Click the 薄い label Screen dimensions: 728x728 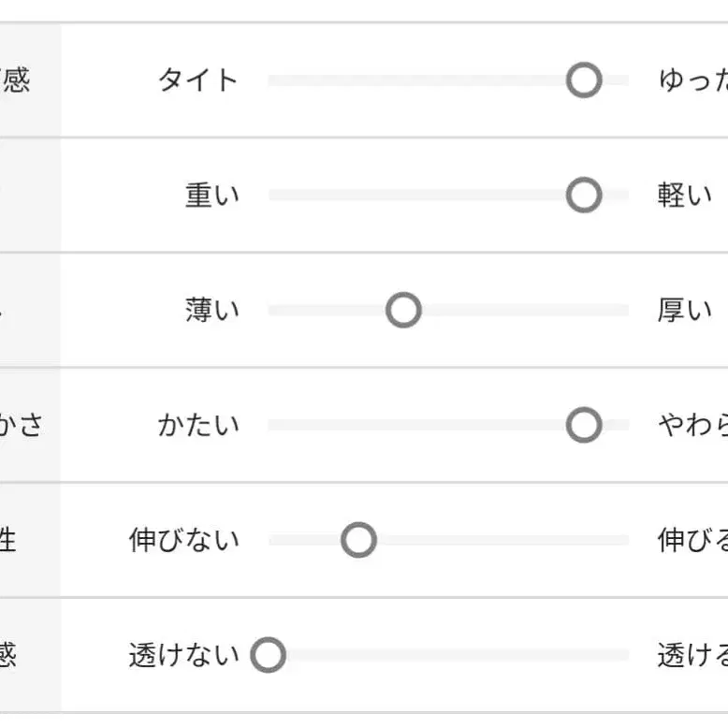coord(212,311)
